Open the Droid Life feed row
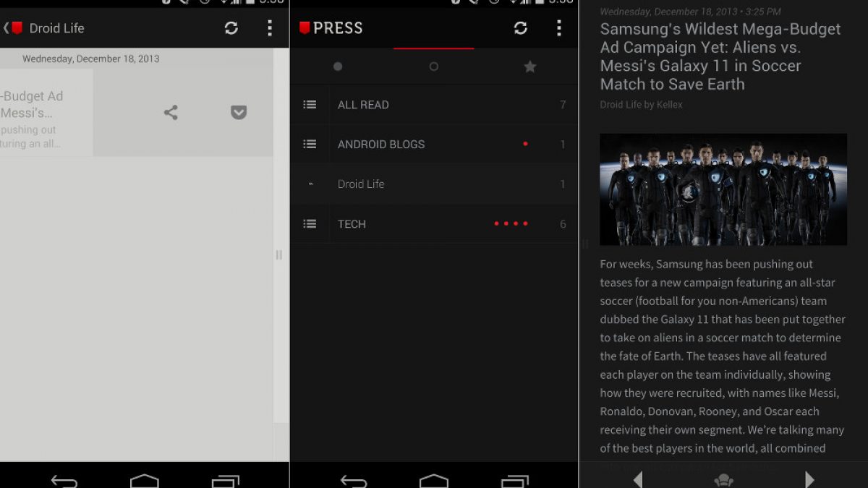Image resolution: width=868 pixels, height=488 pixels. click(434, 184)
